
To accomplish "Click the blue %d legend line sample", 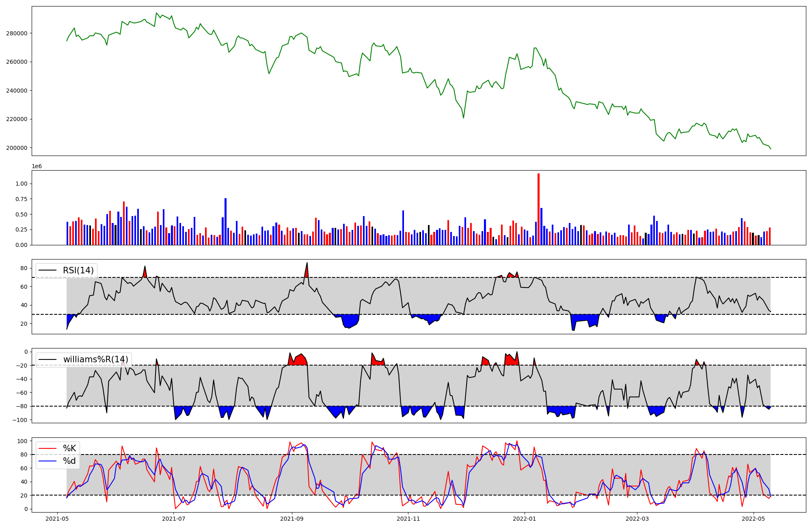I will click(48, 461).
